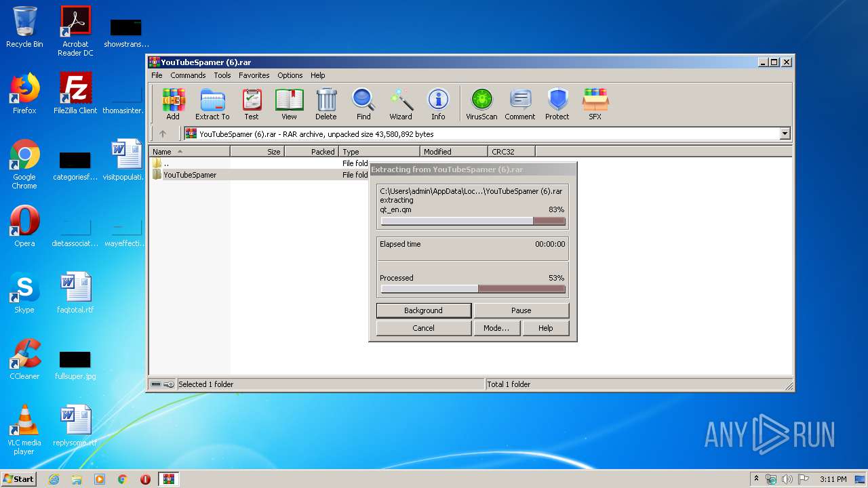
Task: Click the Protect shield icon
Action: [x=557, y=104]
